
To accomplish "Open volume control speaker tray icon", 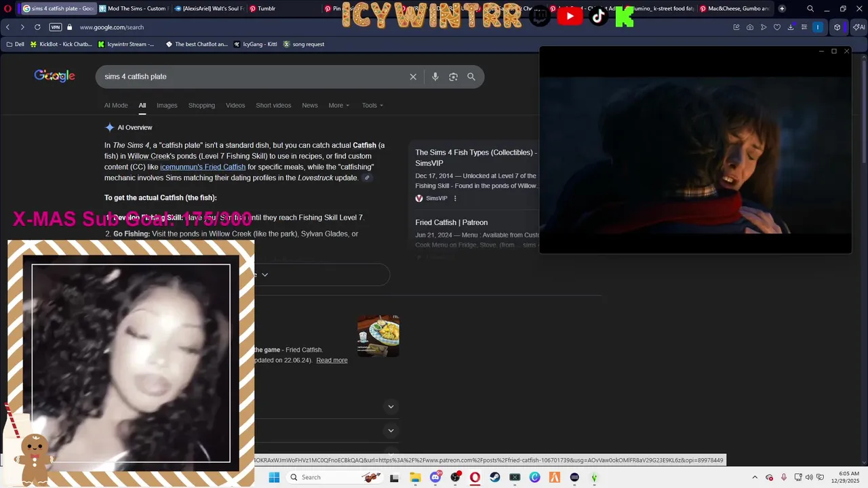I will (x=809, y=477).
